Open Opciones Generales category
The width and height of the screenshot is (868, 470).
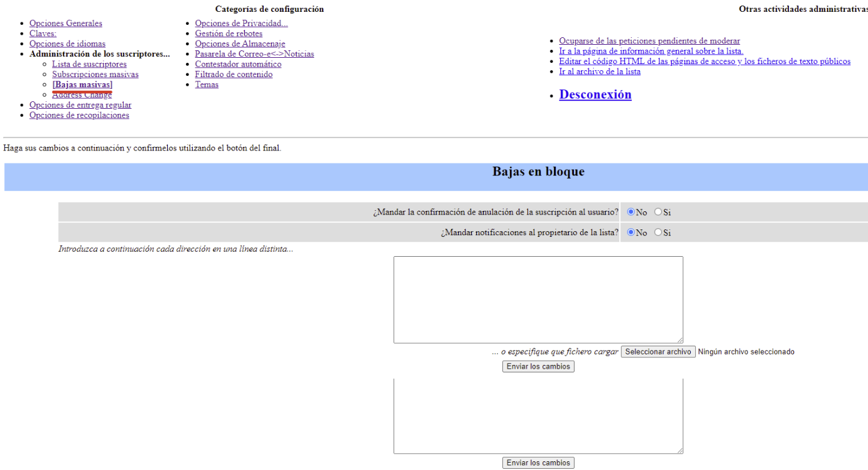click(66, 24)
